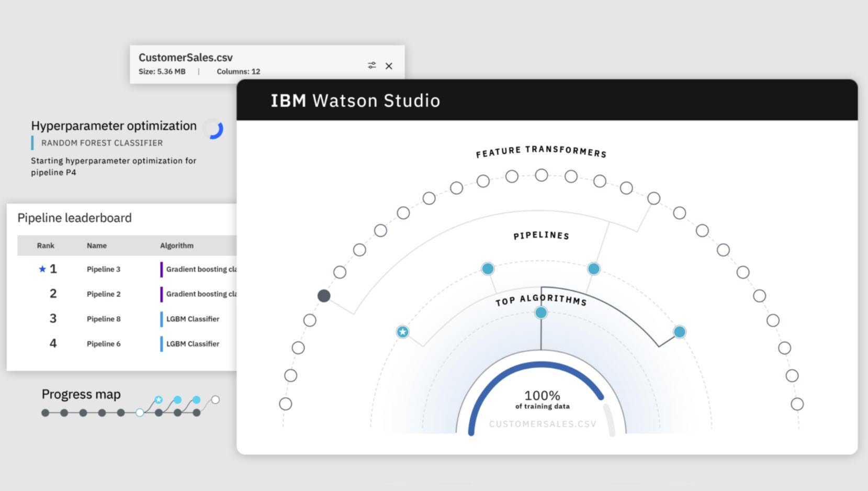Click the hyperparameter optimization loading spinner
868x491 pixels.
[213, 129]
